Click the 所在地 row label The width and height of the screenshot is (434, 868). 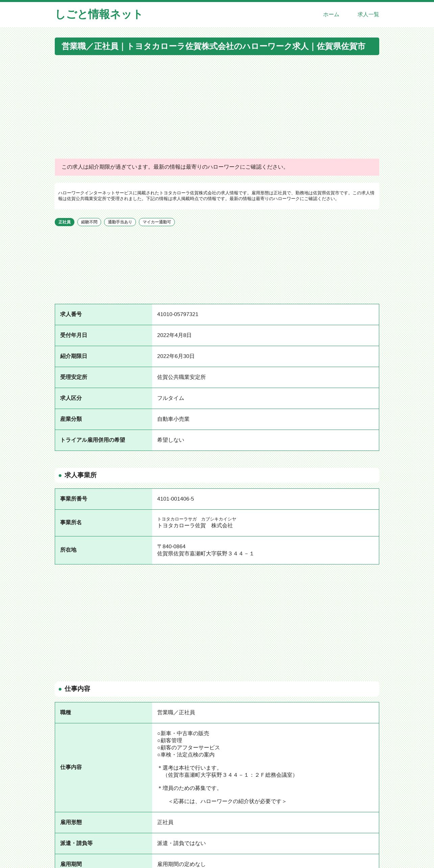coord(68,550)
